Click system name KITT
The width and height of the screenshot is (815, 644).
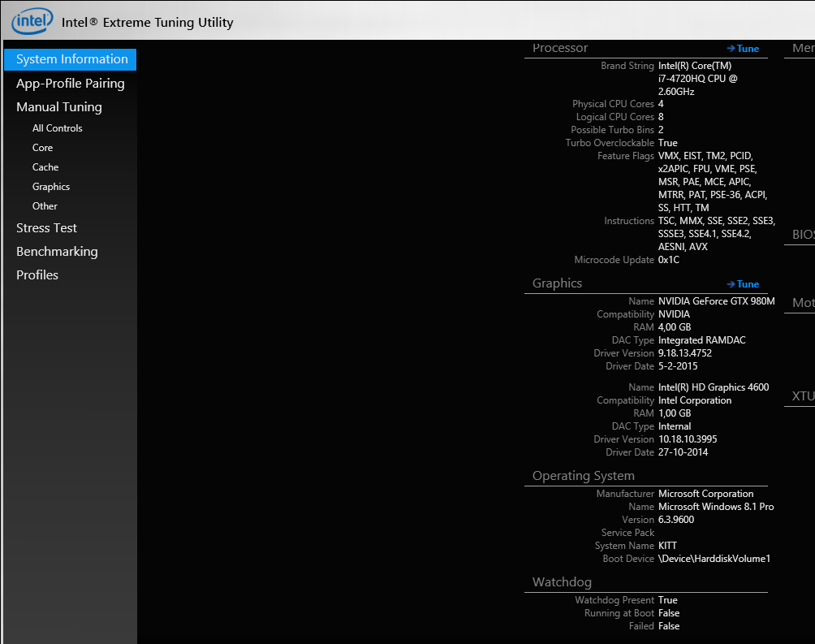(667, 546)
